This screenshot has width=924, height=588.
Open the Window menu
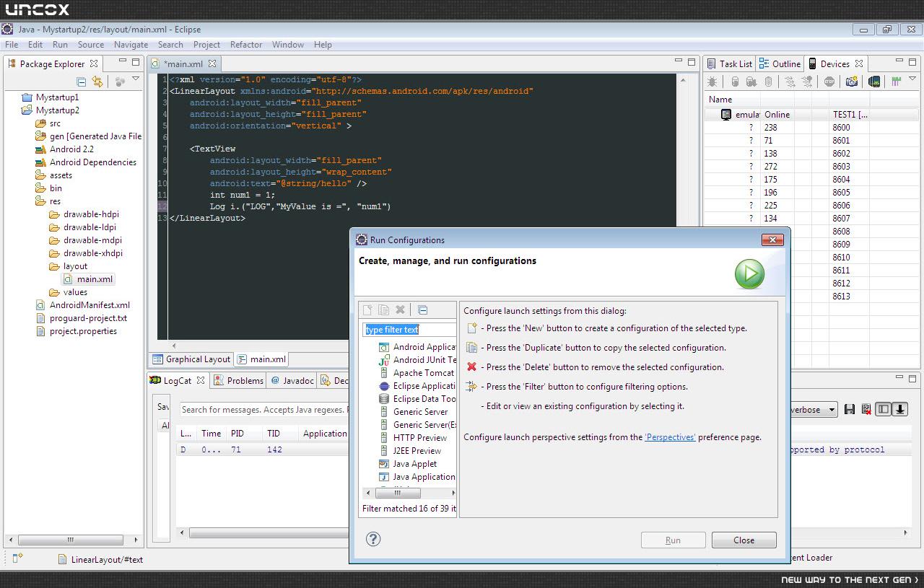pos(288,44)
